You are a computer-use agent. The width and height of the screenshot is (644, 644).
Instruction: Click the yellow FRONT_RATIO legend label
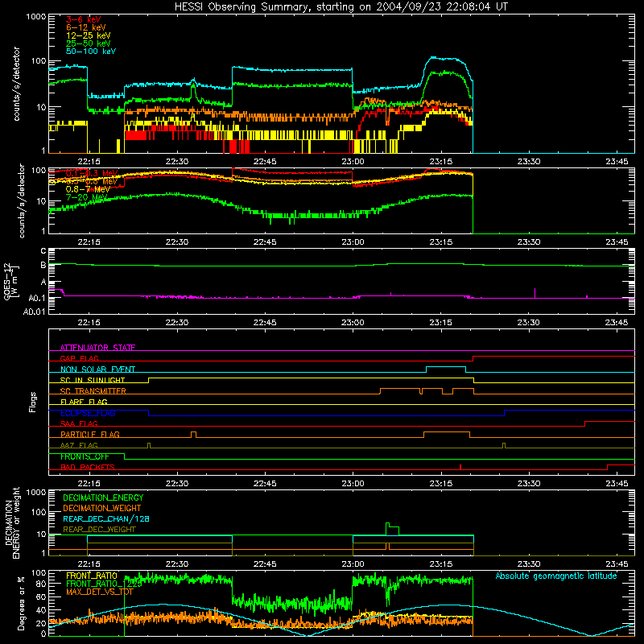(x=92, y=576)
